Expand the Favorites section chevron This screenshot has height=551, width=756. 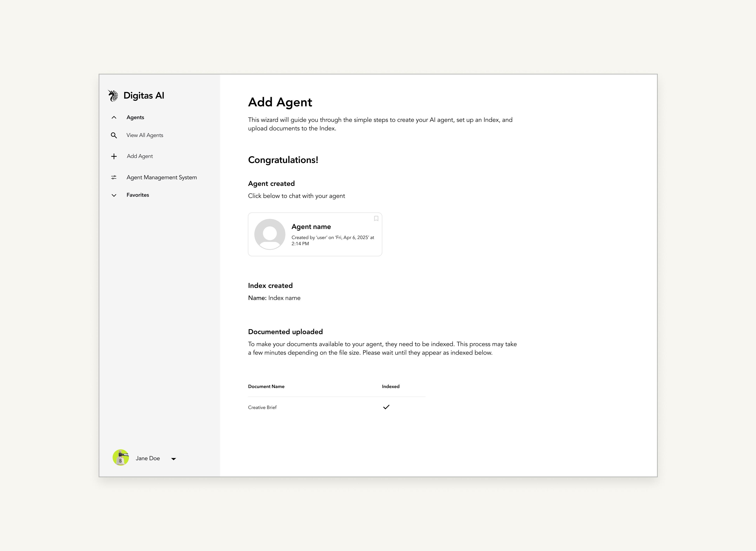[114, 195]
